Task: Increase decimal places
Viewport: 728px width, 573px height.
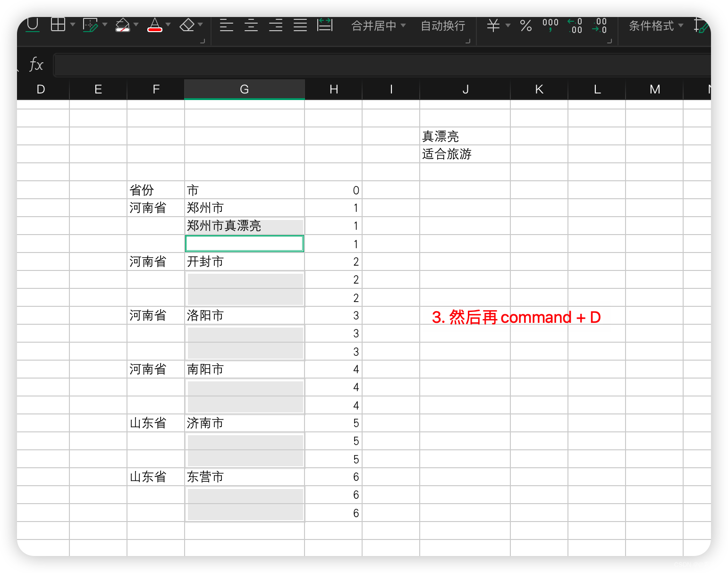Action: click(575, 25)
